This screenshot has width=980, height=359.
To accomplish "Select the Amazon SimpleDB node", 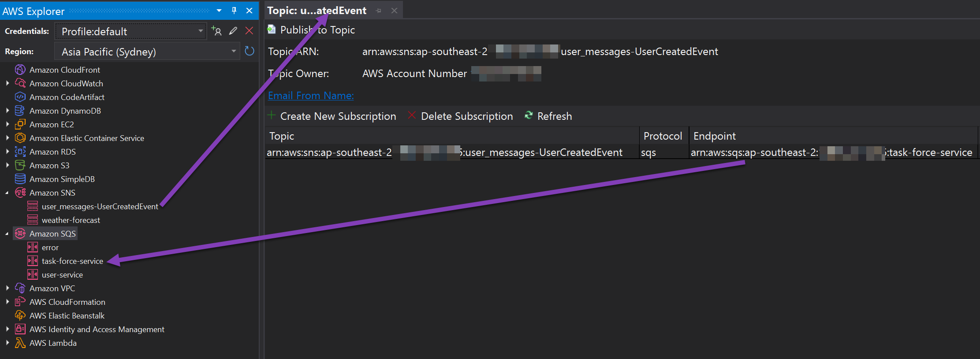I will click(x=62, y=179).
